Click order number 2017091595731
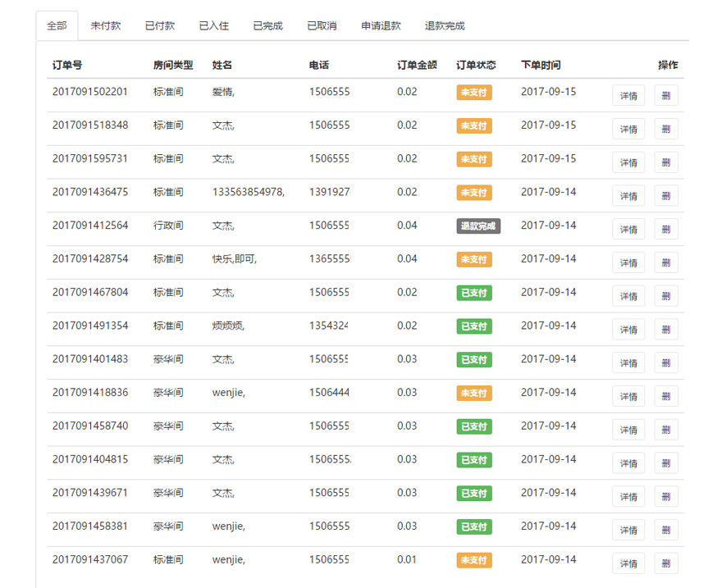This screenshot has width=722, height=588. [90, 159]
